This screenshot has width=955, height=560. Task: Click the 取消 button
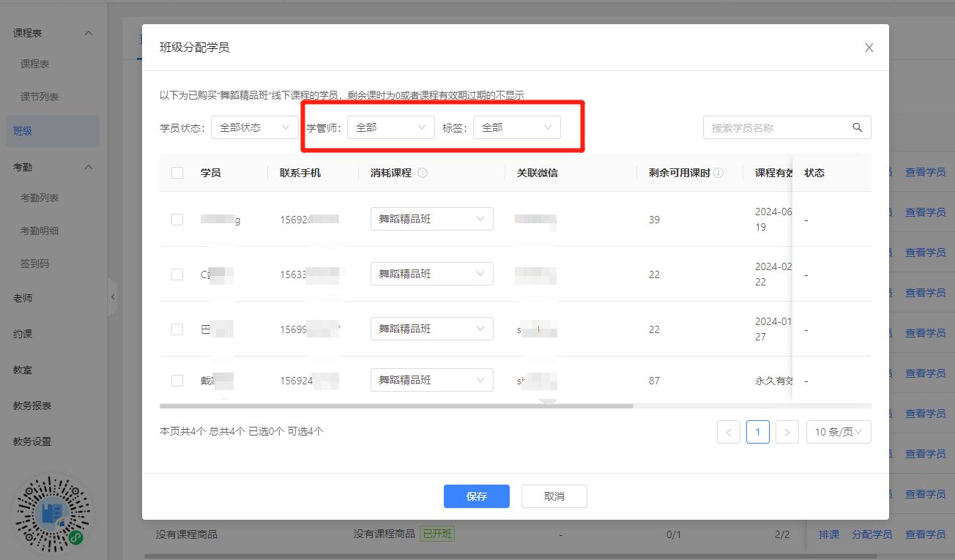554,496
